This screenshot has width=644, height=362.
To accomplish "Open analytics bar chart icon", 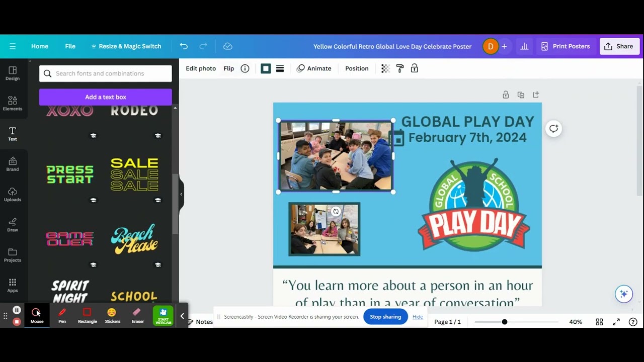I will 524,46.
